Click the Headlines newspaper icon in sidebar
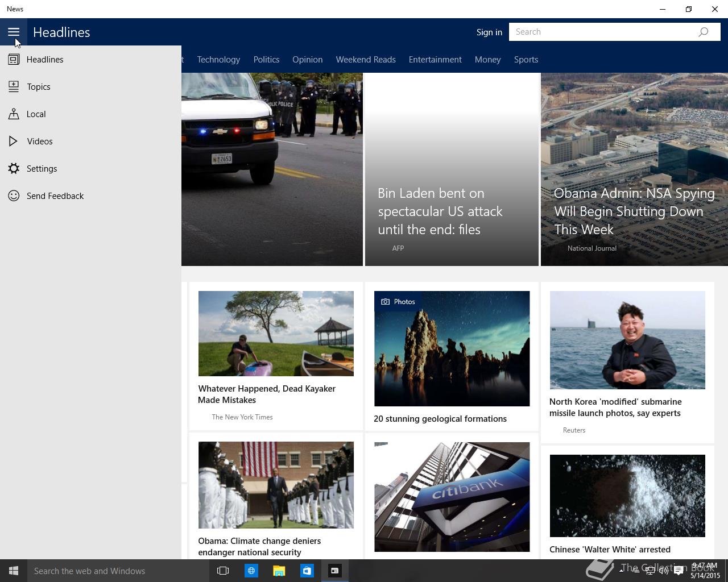 [14, 59]
